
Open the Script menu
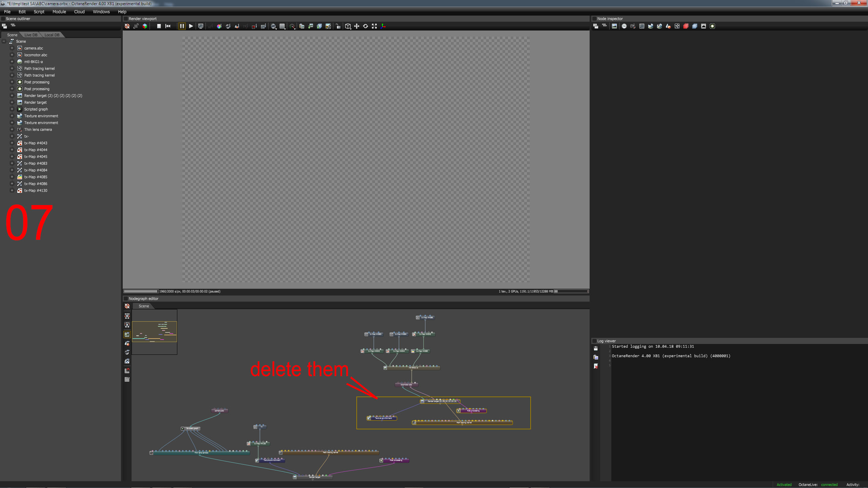39,12
